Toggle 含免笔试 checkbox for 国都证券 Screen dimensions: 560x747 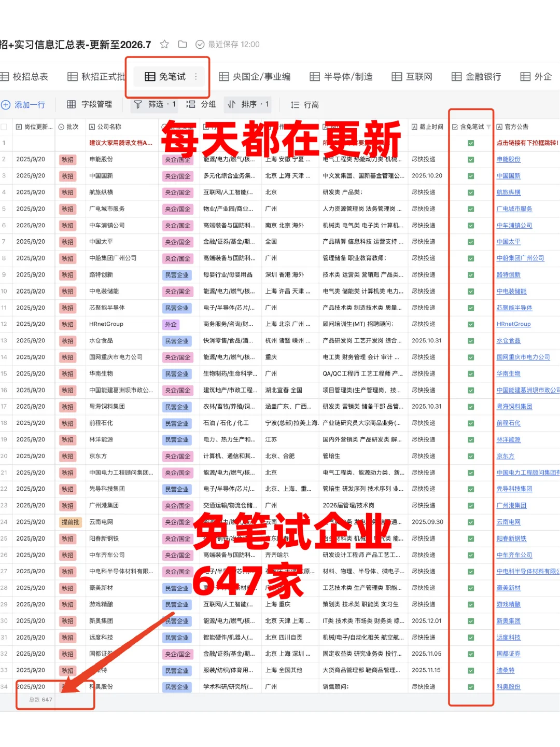point(471,654)
